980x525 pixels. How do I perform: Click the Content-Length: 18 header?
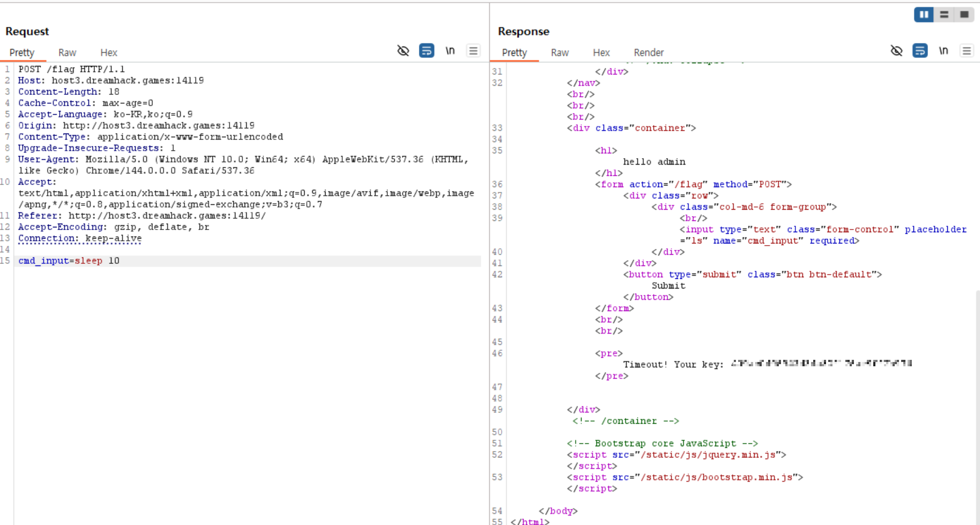point(69,92)
